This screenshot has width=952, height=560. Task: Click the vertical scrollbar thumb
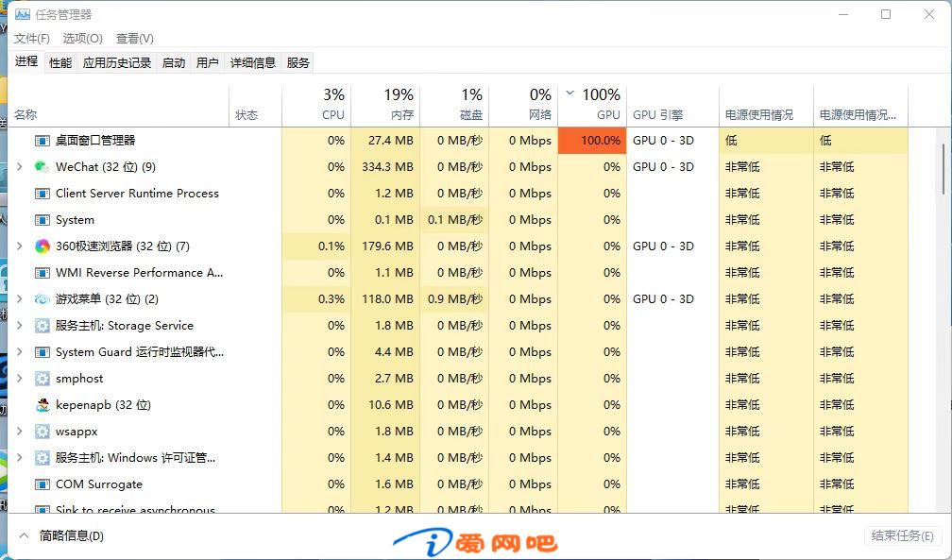[943, 169]
